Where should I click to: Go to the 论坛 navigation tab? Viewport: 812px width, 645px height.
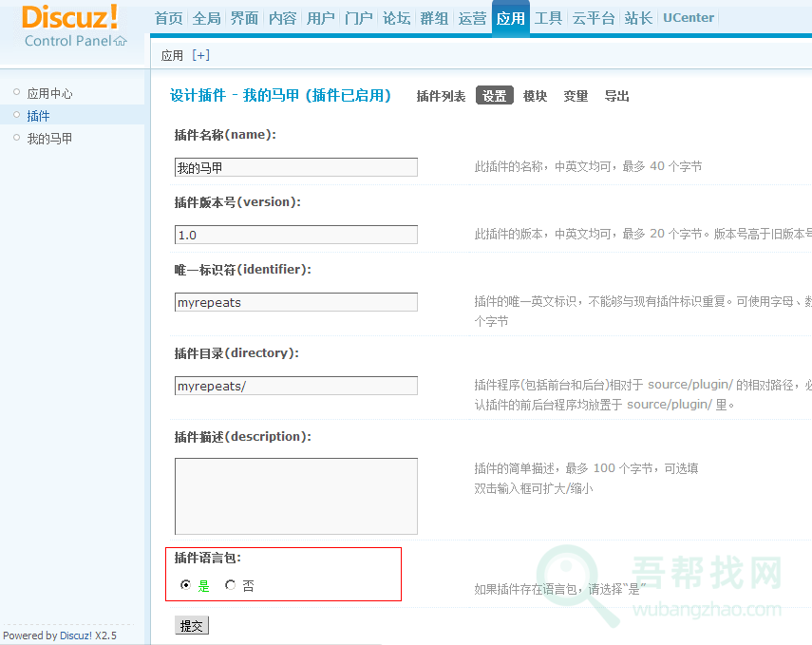(x=397, y=18)
